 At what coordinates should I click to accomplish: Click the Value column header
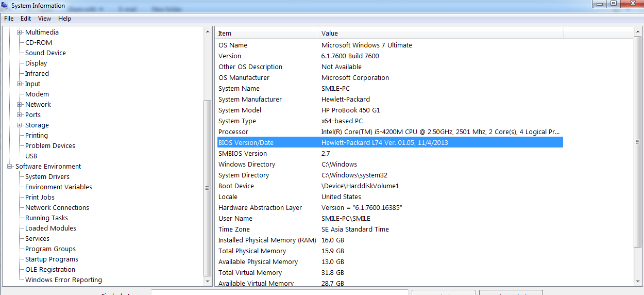[441, 33]
